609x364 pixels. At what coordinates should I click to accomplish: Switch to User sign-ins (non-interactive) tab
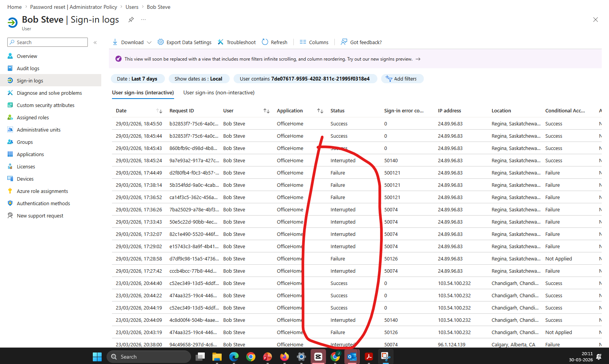[x=219, y=93]
